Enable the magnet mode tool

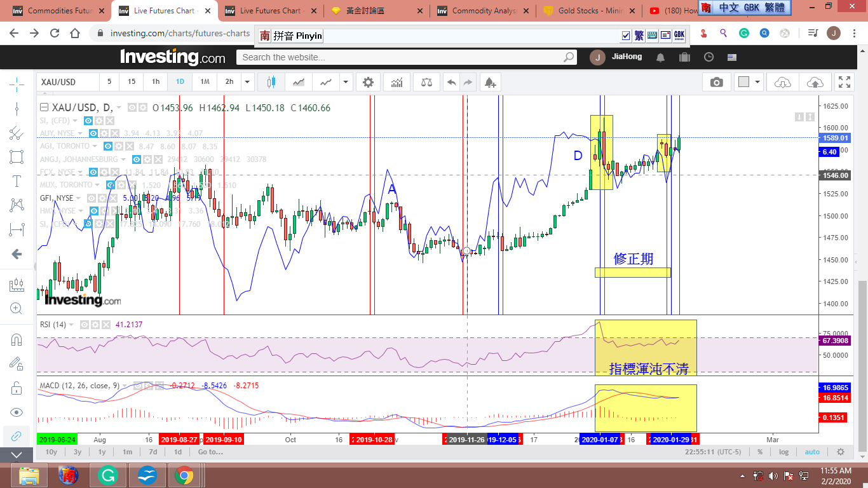pos(17,339)
